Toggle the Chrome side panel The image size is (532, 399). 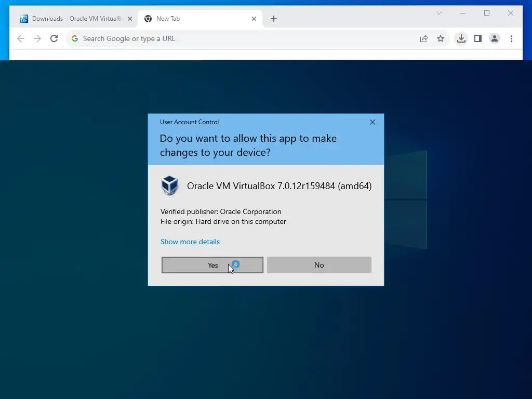coord(478,38)
